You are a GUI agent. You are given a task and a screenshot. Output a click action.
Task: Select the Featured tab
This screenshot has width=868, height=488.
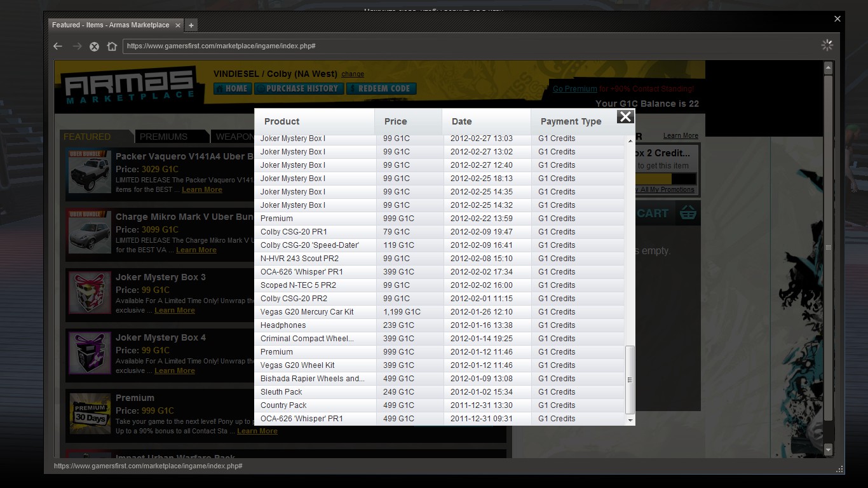[87, 137]
